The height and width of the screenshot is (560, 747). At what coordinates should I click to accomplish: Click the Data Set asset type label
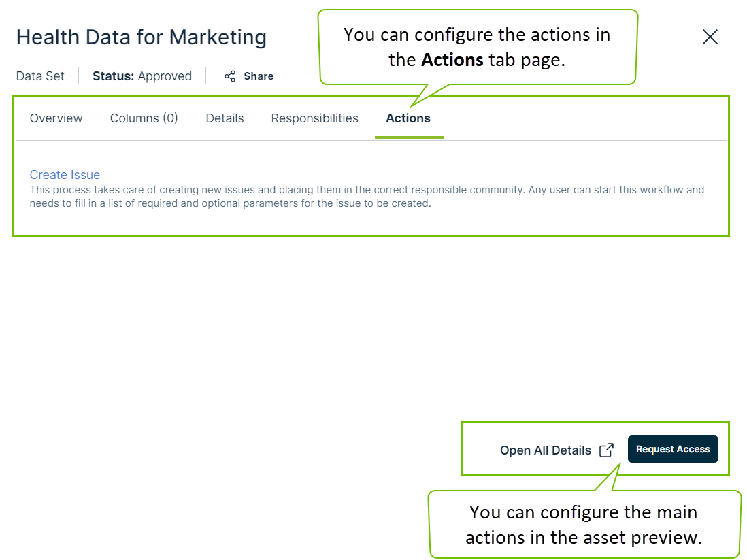pyautogui.click(x=40, y=76)
